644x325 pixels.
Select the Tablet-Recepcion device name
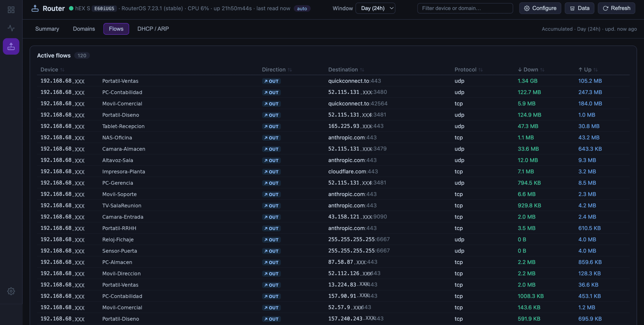pos(123,126)
